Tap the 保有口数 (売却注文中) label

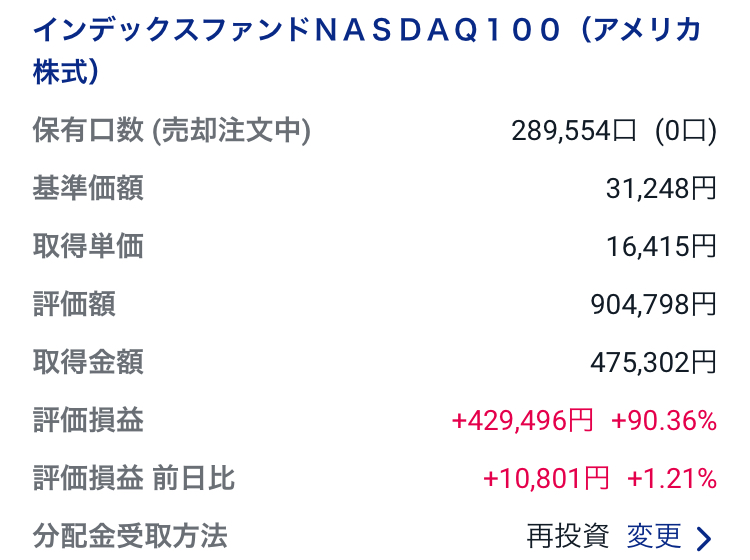[x=171, y=131]
